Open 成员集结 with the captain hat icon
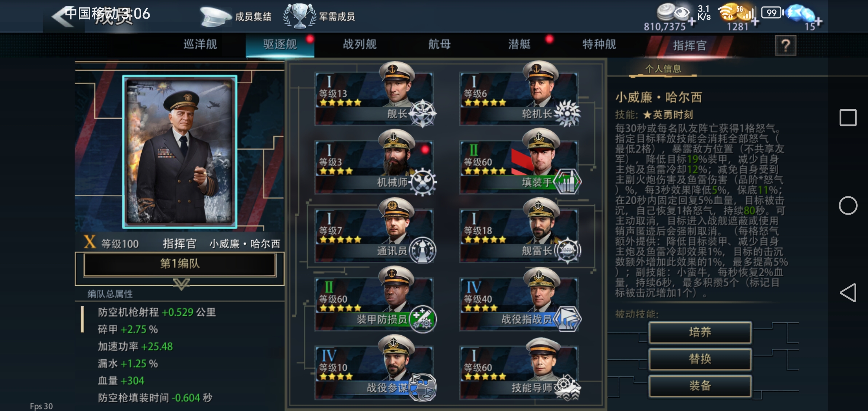This screenshot has height=411, width=868. point(236,16)
